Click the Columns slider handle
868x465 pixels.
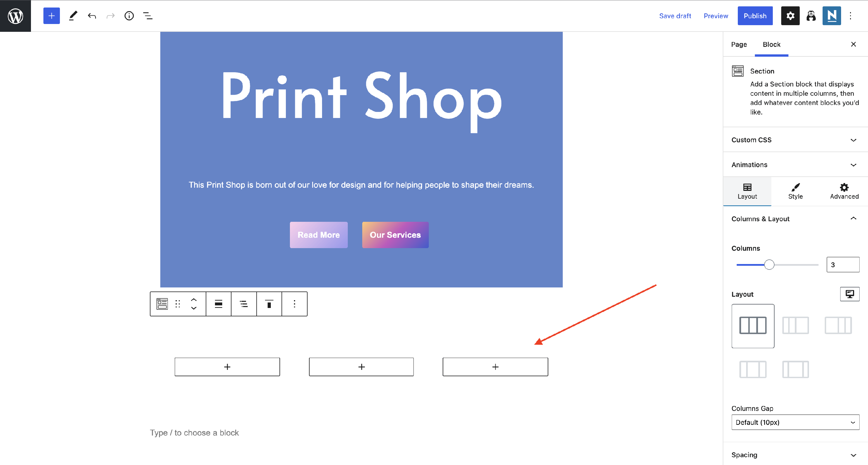pos(769,265)
